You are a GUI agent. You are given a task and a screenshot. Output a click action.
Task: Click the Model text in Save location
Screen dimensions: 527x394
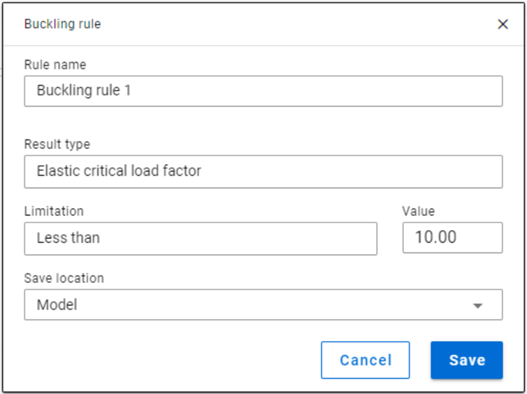[57, 305]
